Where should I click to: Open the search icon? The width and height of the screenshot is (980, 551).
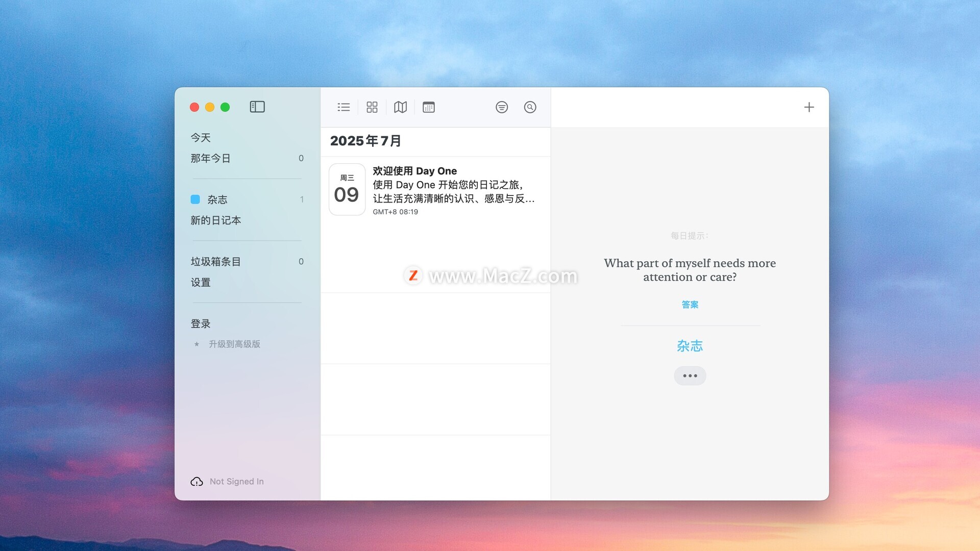coord(530,107)
